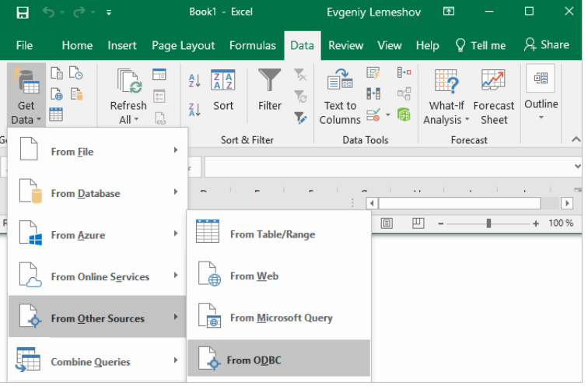Click the zoom slider handle
The image size is (588, 390).
[488, 223]
